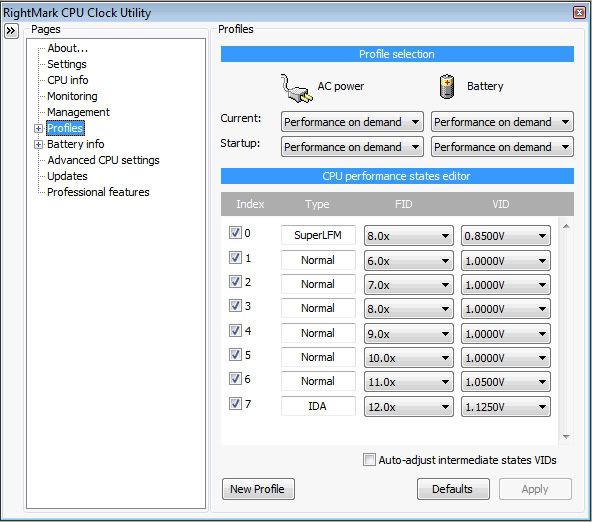This screenshot has height=522, width=592.
Task: Uncheck the index 1 state checkbox
Action: 235,257
